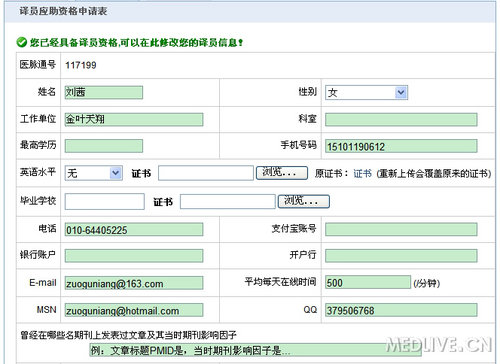The height and width of the screenshot is (364, 500).
Task: Click the 平均每天在线时间 label
Action: click(280, 282)
